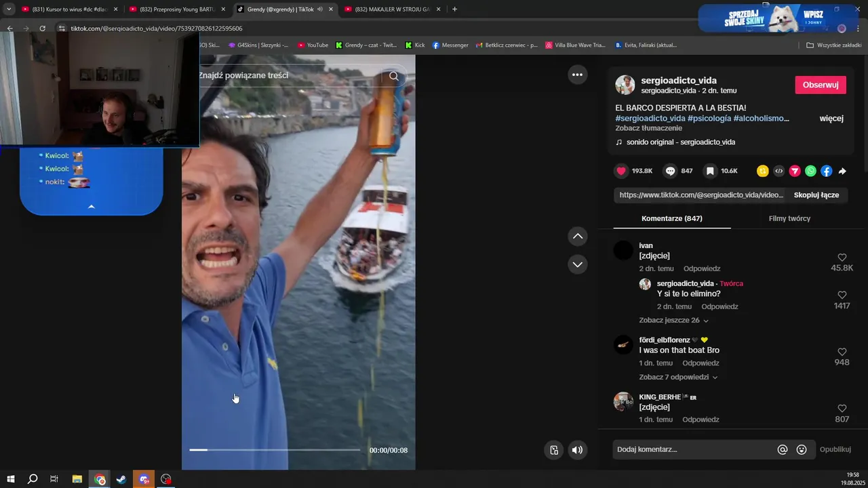Viewport: 868px width, 488px height.
Task: Expand 'Zobacz 7 odpowiedzi' replies
Action: coord(678,378)
